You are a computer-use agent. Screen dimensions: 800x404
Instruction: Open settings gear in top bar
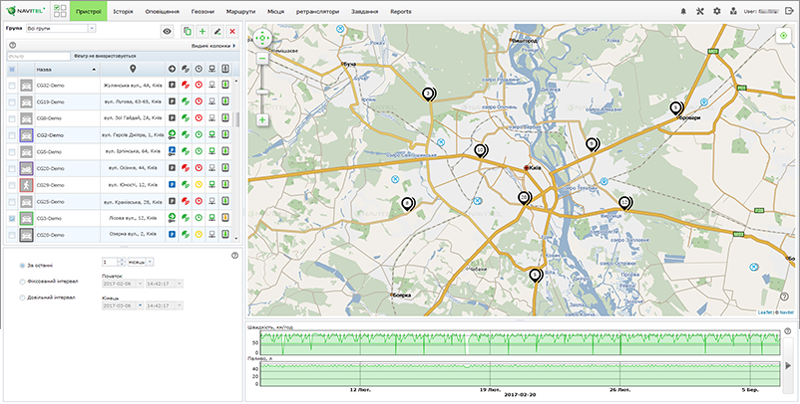pyautogui.click(x=716, y=11)
